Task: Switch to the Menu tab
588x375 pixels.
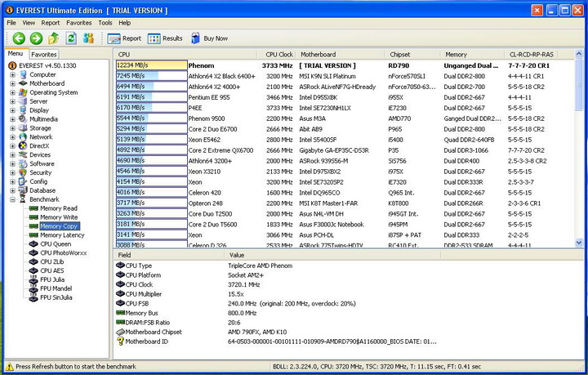Action: coord(16,54)
